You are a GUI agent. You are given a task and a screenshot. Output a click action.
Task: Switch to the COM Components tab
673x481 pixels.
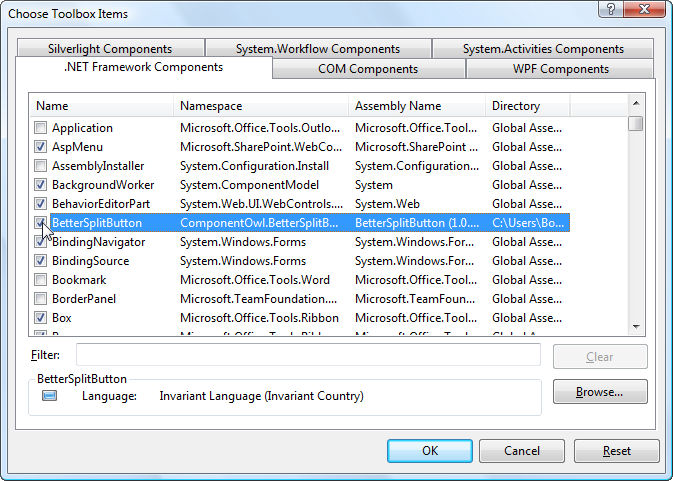[368, 69]
